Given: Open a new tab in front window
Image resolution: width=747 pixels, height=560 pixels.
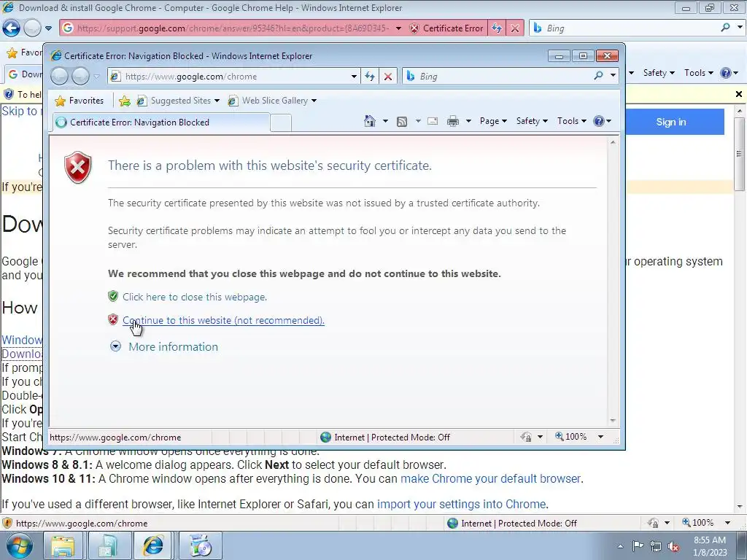Looking at the screenshot, I should pos(281,122).
